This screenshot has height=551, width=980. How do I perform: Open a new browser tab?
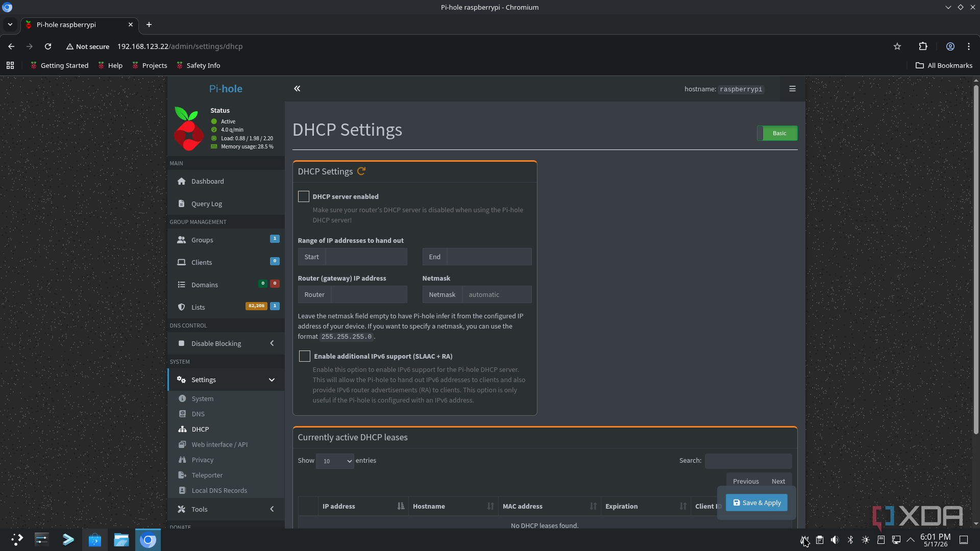click(149, 24)
